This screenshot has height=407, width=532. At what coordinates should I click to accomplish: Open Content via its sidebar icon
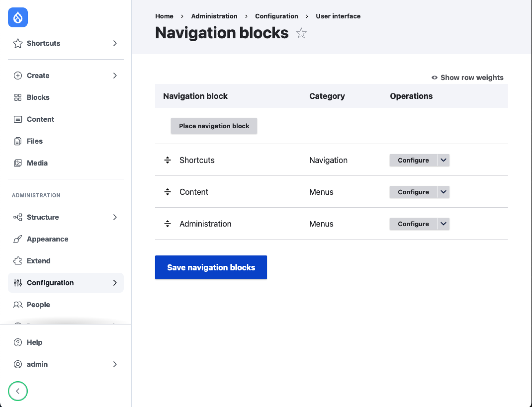click(x=18, y=119)
